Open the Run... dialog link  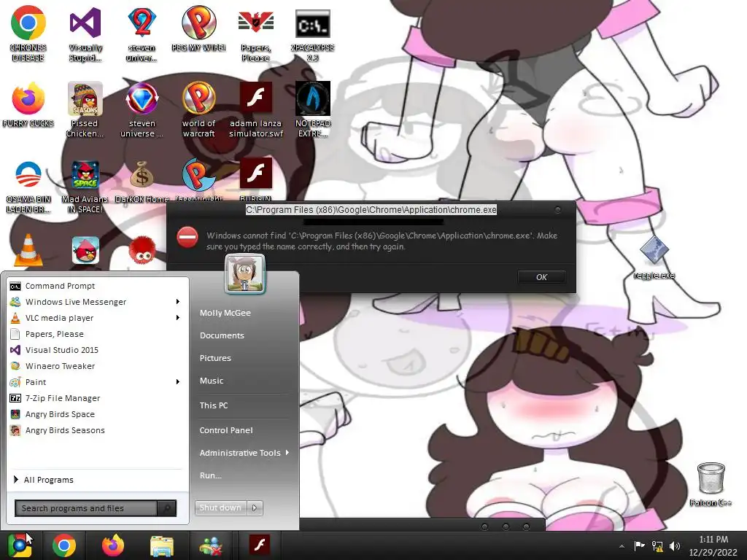[x=211, y=475]
